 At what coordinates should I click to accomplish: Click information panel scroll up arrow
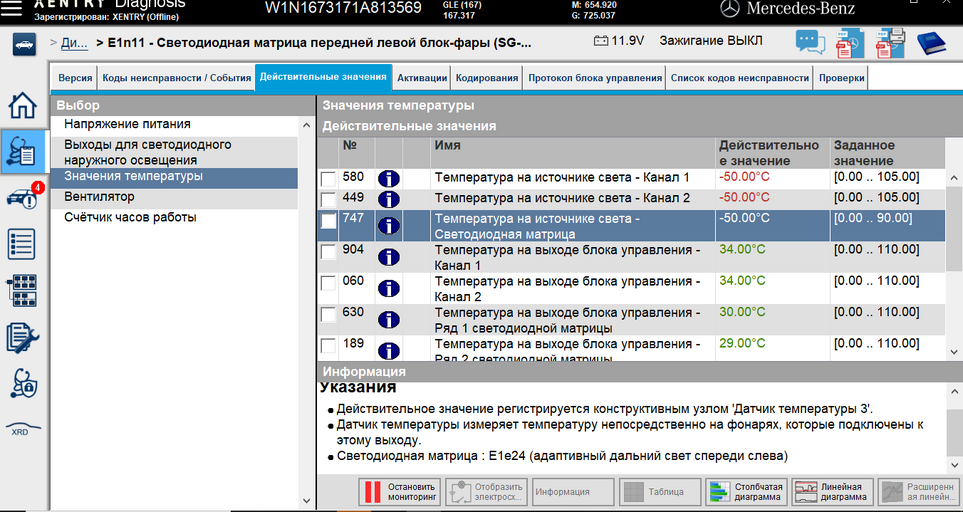(x=954, y=391)
